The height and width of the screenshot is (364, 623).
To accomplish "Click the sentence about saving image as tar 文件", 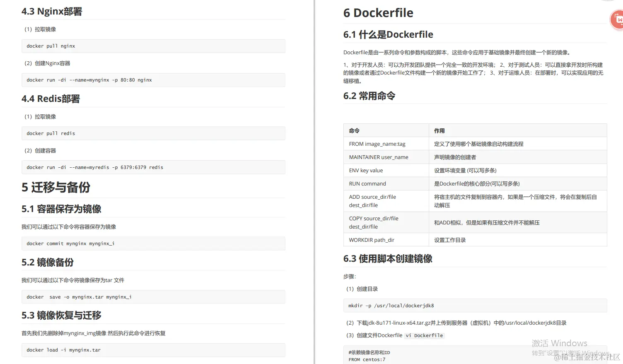I will (x=73, y=280).
